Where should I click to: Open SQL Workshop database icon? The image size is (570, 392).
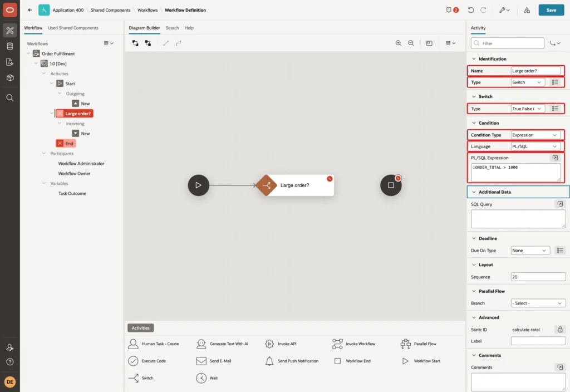(10, 46)
